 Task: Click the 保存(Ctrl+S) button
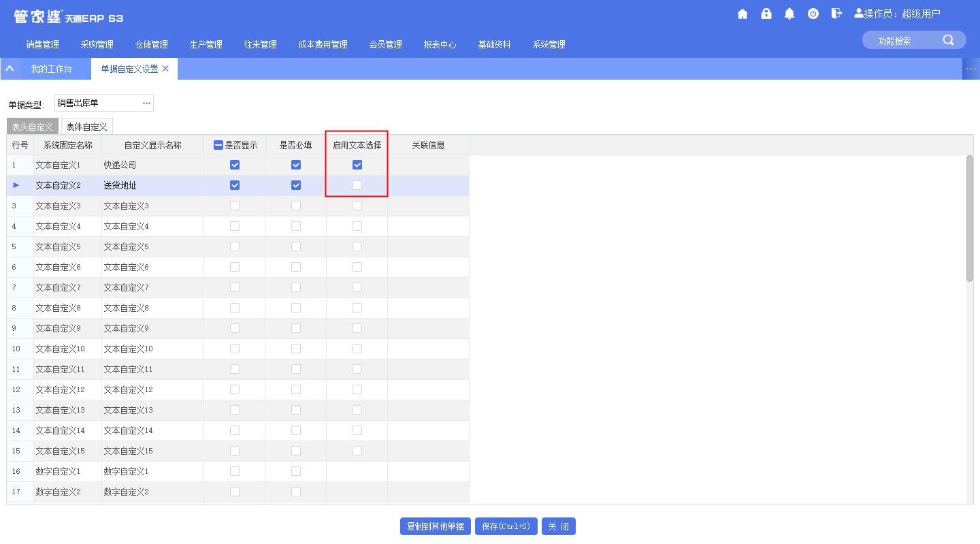point(506,526)
